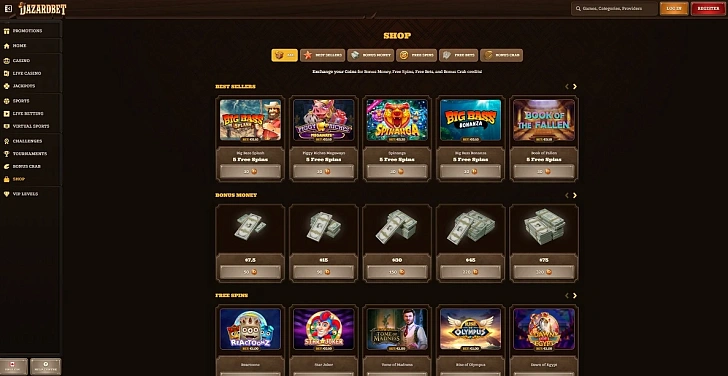Click the red Register button
Viewport: 728px width, 376px height.
click(708, 8)
